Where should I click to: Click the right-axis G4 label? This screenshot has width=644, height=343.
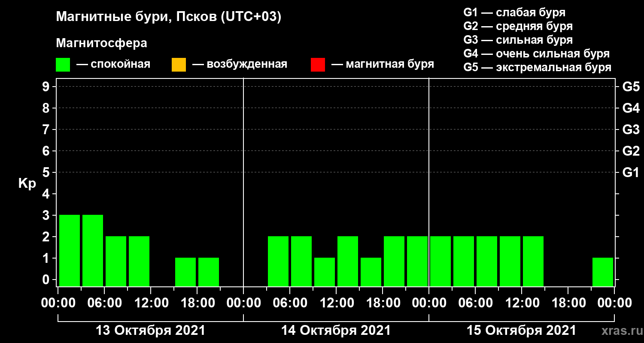point(631,108)
